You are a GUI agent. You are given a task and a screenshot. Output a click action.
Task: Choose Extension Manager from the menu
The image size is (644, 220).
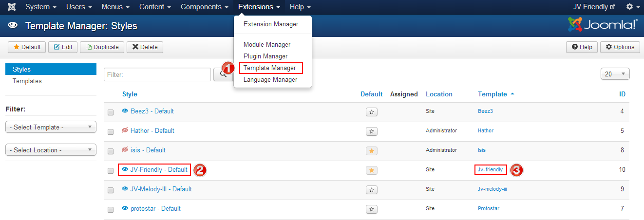[x=271, y=24]
